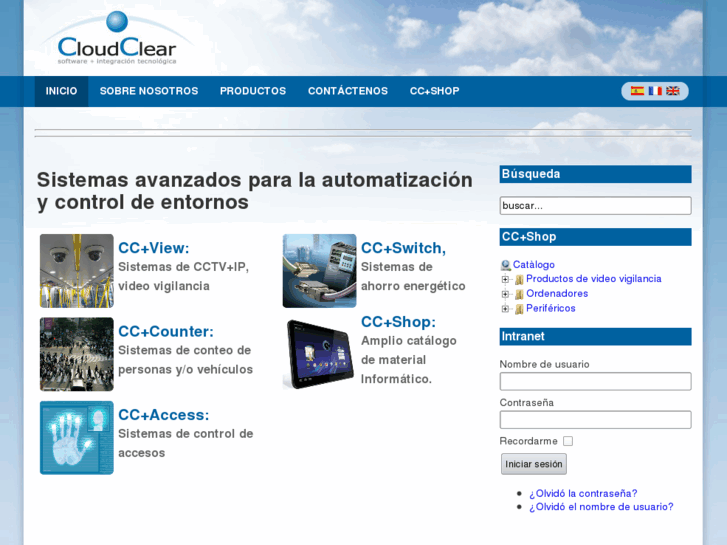Screen dimensions: 727x545
Task: Click the CC+Shop sidebar panel header
Action: point(595,237)
